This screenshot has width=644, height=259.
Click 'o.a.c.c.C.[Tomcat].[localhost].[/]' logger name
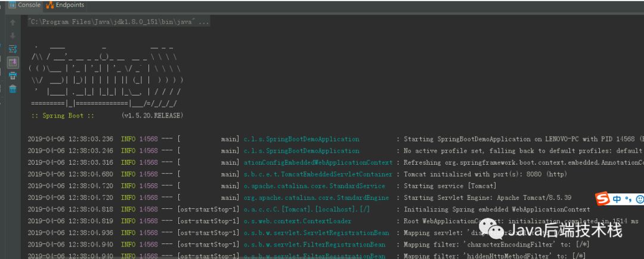pos(307,209)
